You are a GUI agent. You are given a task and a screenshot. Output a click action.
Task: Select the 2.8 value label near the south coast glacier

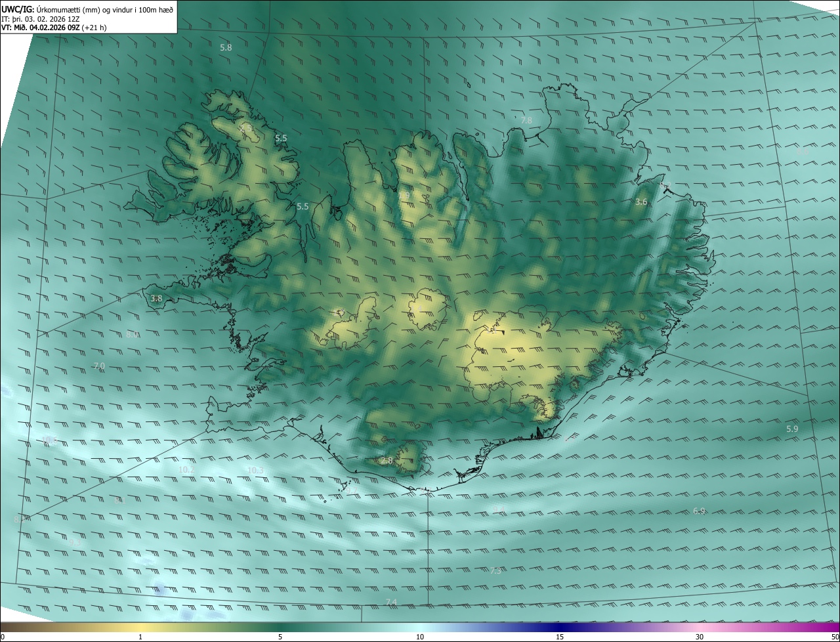[387, 461]
